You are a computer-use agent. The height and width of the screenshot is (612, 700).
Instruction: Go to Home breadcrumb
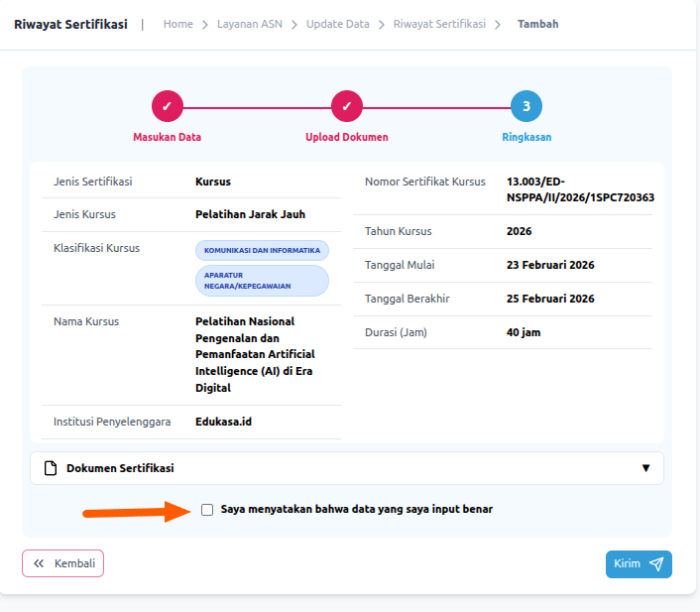pyautogui.click(x=178, y=24)
